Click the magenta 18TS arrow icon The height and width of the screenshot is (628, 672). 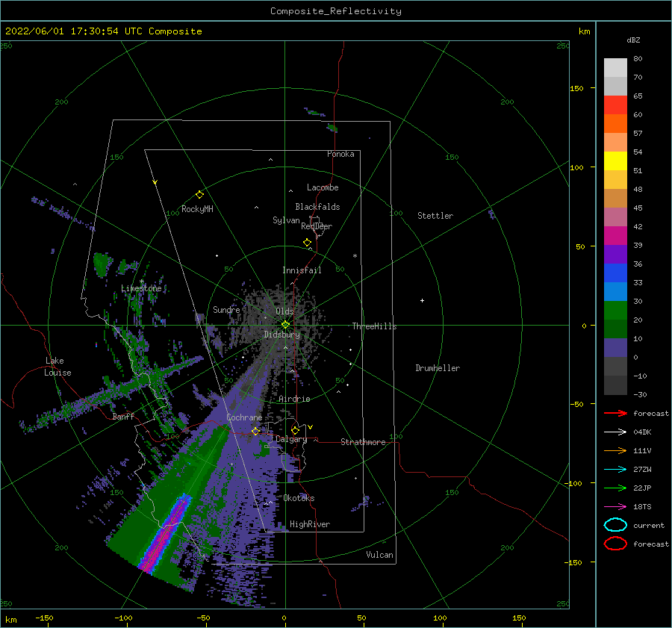[x=615, y=507]
